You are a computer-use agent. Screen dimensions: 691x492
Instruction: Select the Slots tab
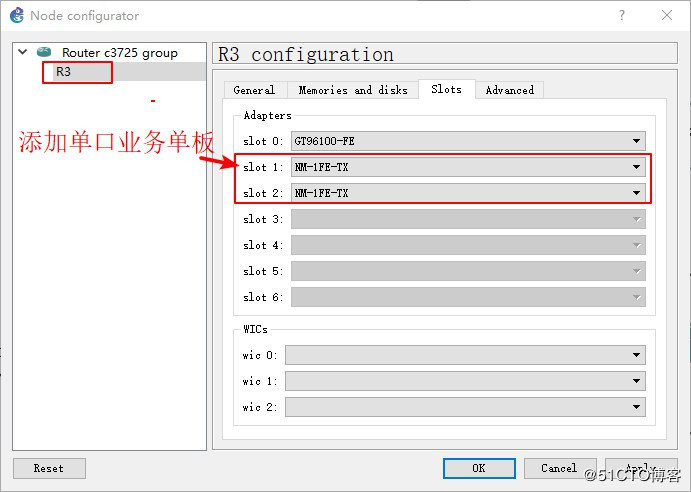(446, 89)
